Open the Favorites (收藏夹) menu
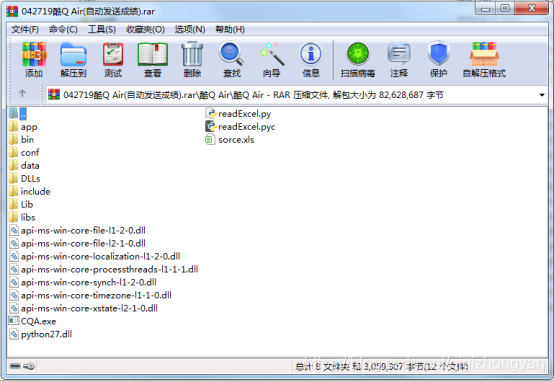Image resolution: width=554 pixels, height=382 pixels. 145,29
